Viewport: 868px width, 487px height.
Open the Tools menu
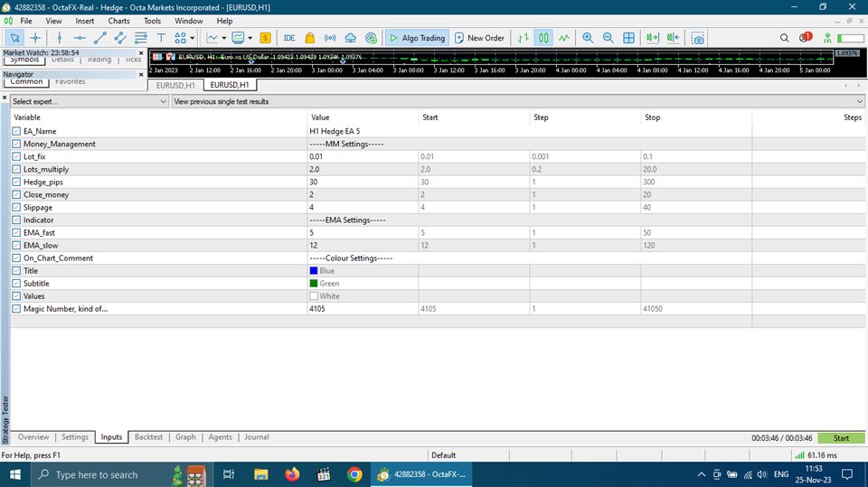pyautogui.click(x=152, y=21)
